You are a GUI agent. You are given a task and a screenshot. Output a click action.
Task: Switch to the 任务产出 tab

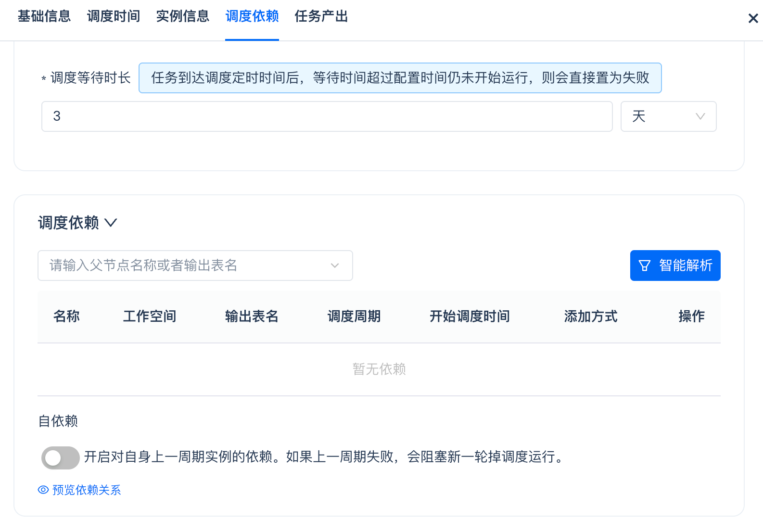[x=321, y=16]
